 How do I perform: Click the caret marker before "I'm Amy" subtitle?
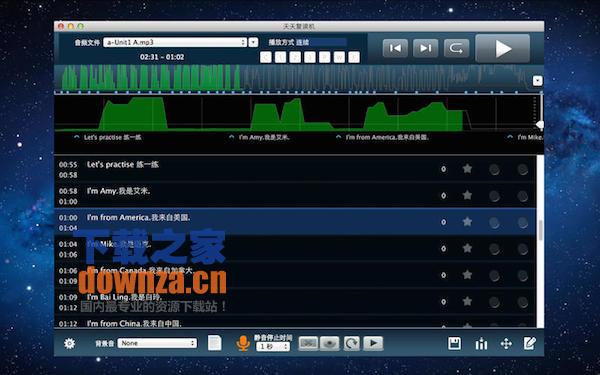[x=231, y=137]
